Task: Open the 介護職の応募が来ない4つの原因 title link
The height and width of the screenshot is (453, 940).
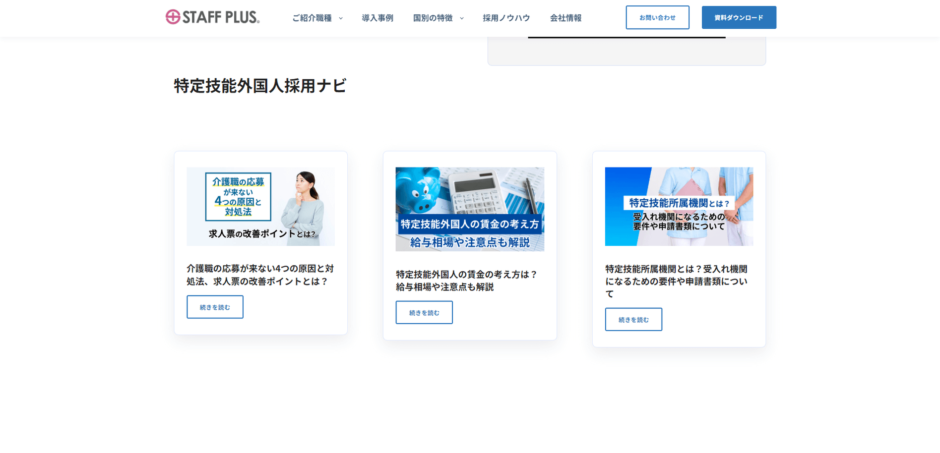Action: click(x=260, y=274)
